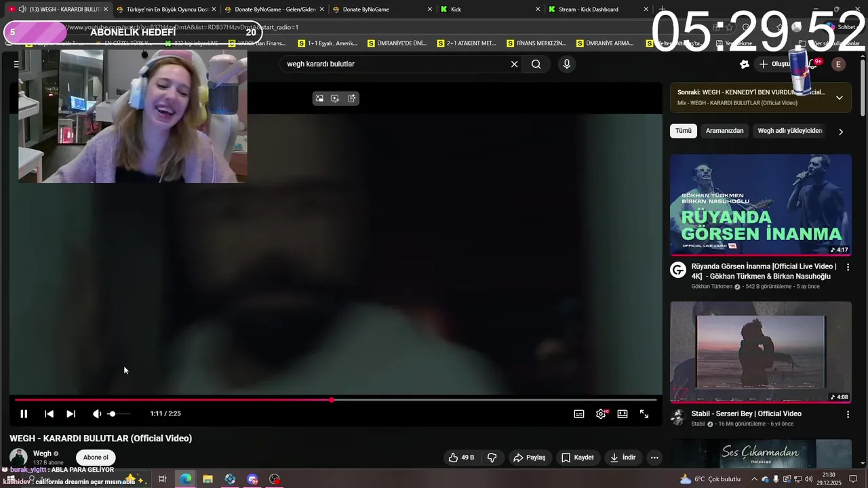Select the Aramanızdan filter chip

point(724,131)
